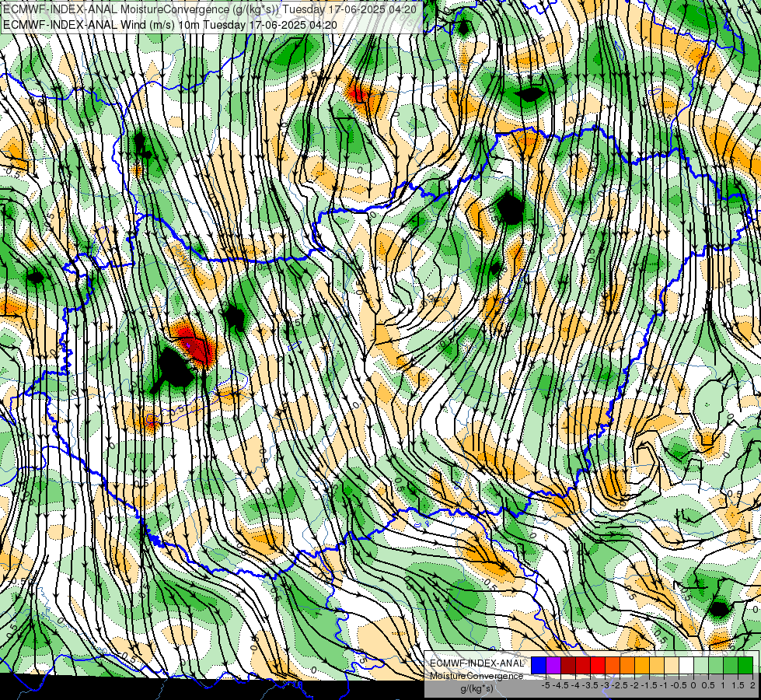Pick the legend swatch between -3 and -2.5

pyautogui.click(x=613, y=665)
